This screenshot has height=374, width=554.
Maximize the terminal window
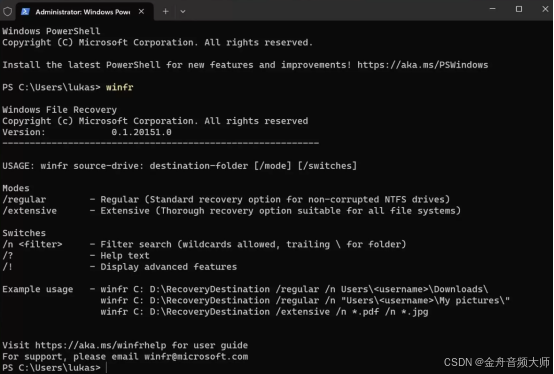click(x=519, y=9)
